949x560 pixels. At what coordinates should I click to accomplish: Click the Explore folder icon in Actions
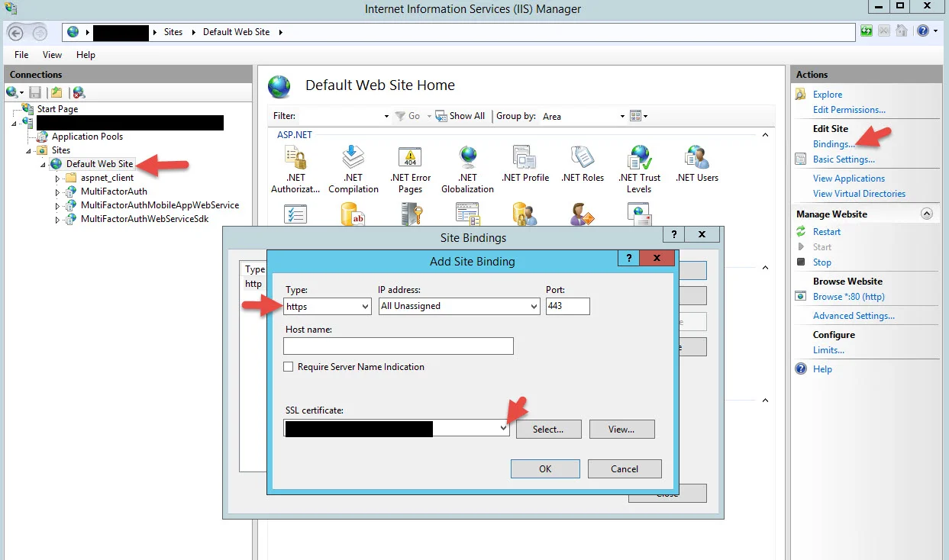pos(801,95)
